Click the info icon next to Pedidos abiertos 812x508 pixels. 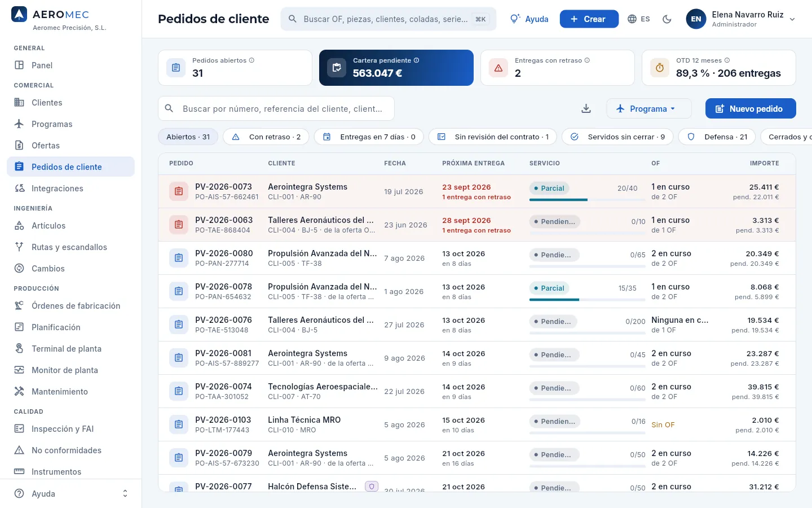point(251,60)
